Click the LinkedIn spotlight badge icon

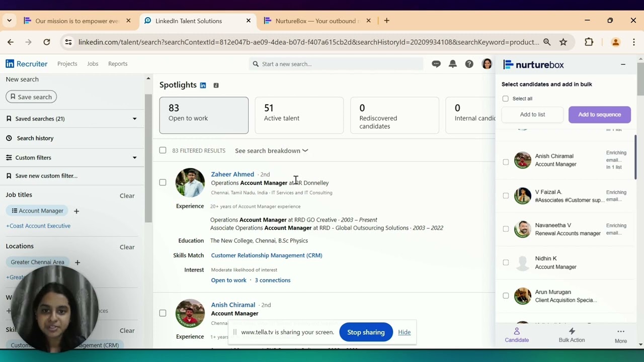(203, 85)
